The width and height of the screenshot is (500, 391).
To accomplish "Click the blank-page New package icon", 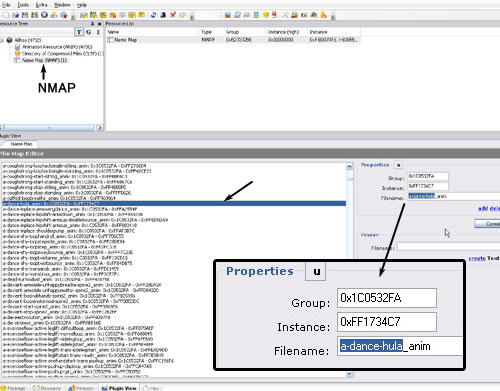I will tap(6, 15).
